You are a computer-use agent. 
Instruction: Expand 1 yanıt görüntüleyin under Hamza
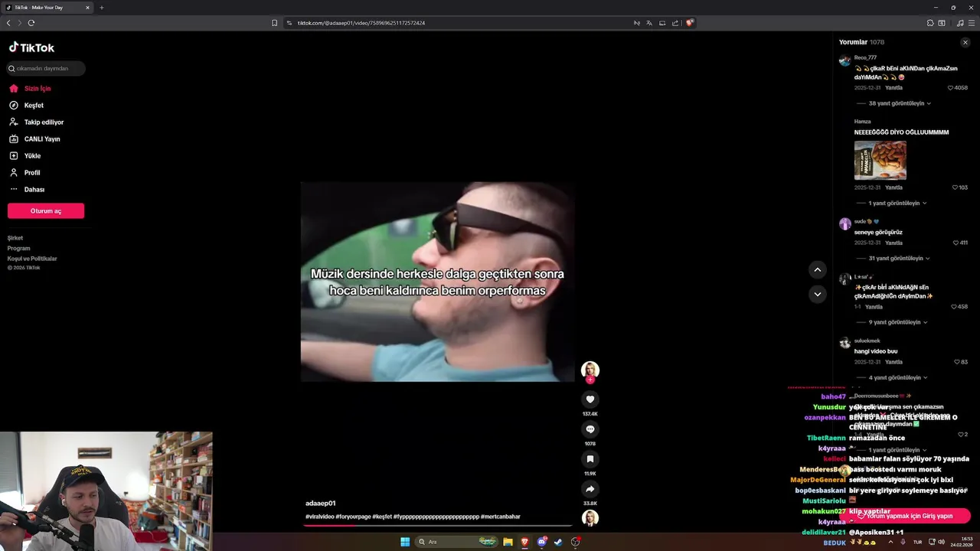pos(897,204)
